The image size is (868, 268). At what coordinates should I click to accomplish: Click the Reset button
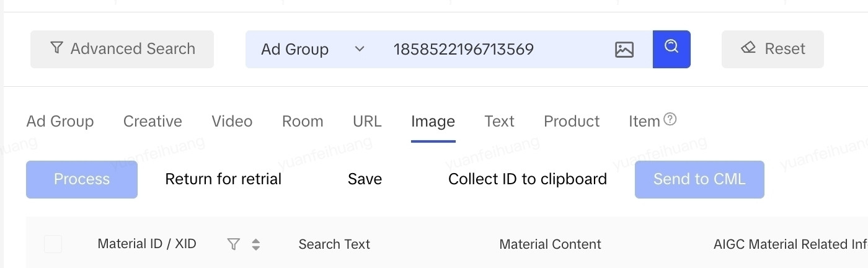click(773, 49)
